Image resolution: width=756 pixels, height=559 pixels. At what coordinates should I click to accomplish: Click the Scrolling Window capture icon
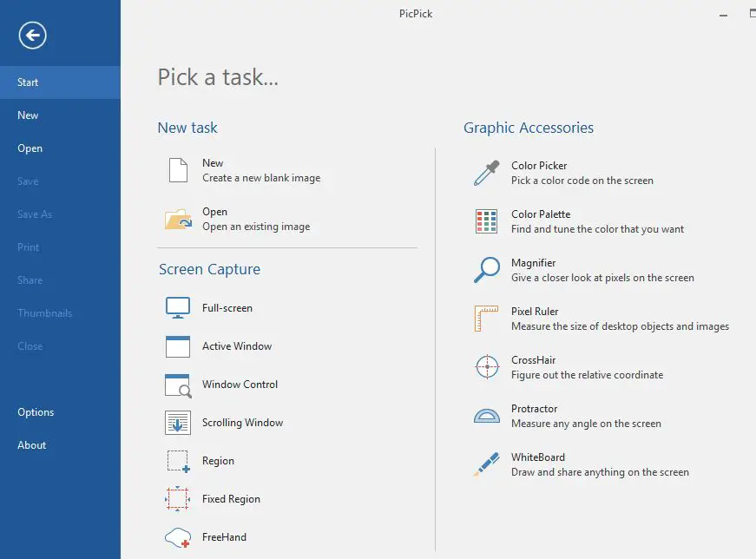click(x=178, y=423)
